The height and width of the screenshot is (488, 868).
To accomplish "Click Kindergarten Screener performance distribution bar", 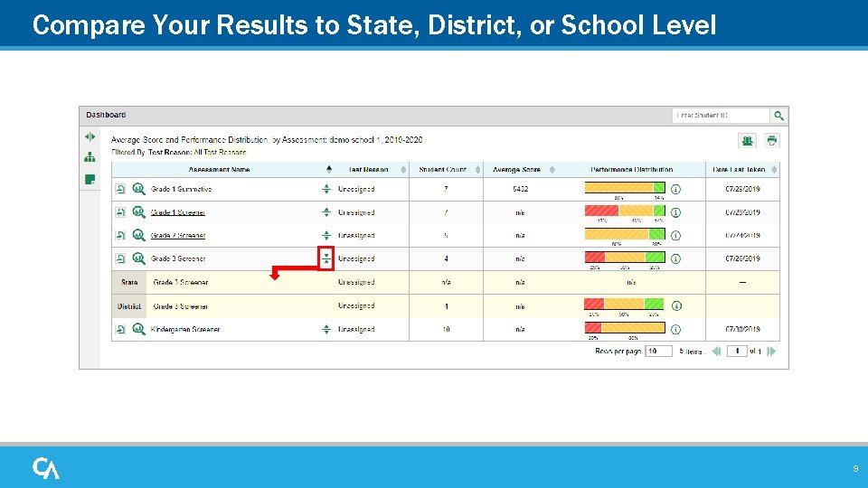I will tap(625, 328).
